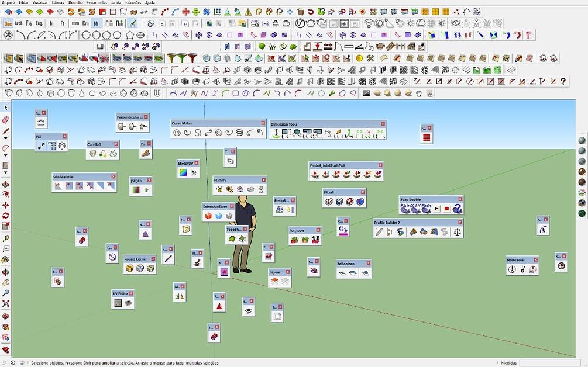This screenshot has width=588, height=367.
Task: Toggle the Cm centimeters unit button
Action: point(86,23)
